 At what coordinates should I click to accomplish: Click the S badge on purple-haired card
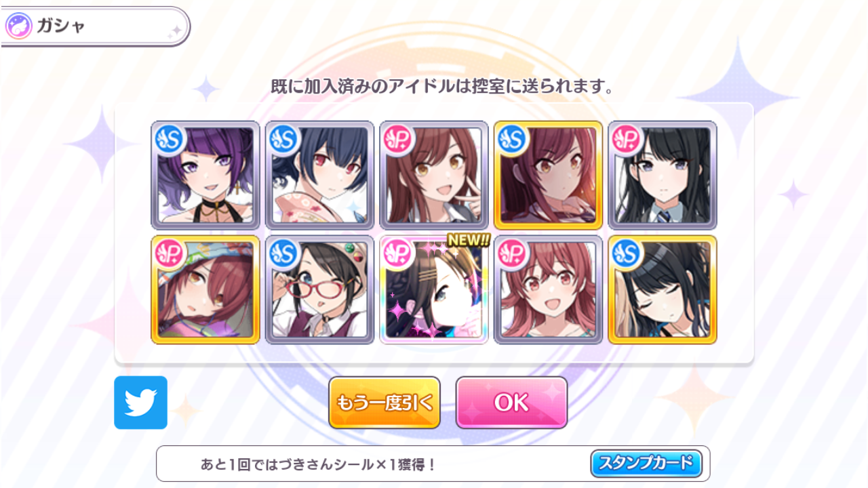tap(166, 137)
